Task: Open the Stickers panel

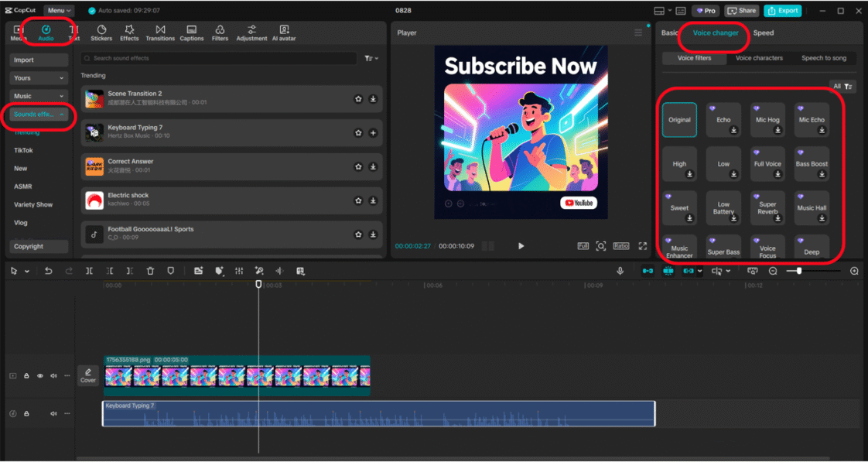Action: 101,33
